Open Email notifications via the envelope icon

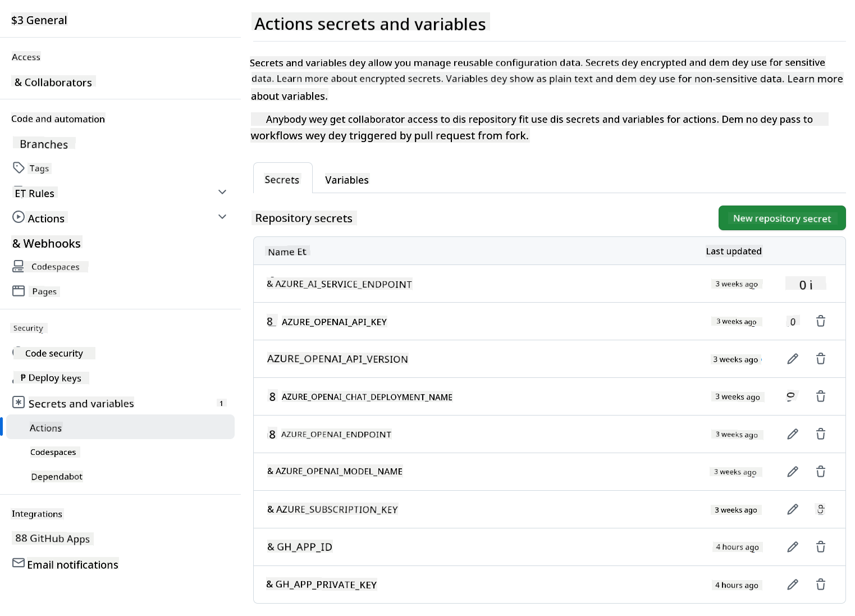[17, 563]
